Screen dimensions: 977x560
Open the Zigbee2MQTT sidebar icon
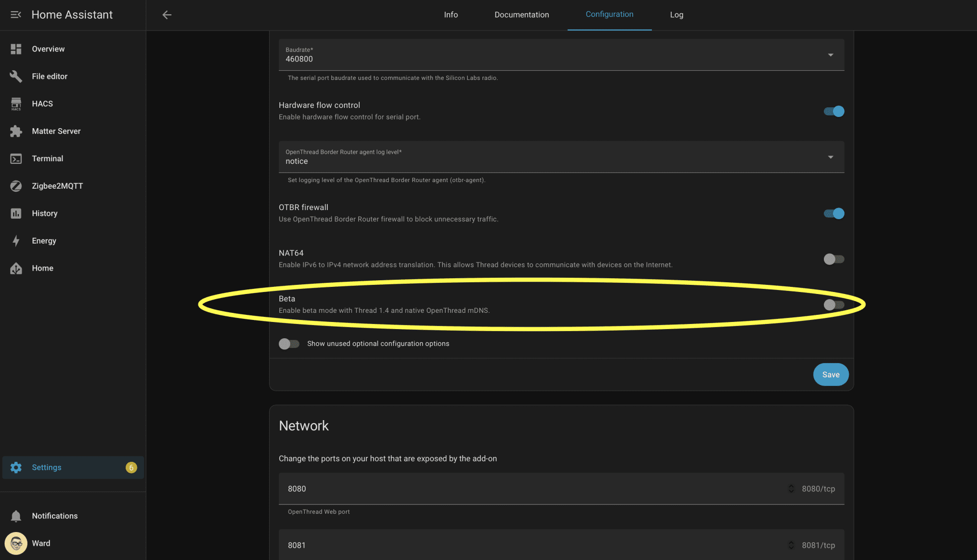click(16, 186)
